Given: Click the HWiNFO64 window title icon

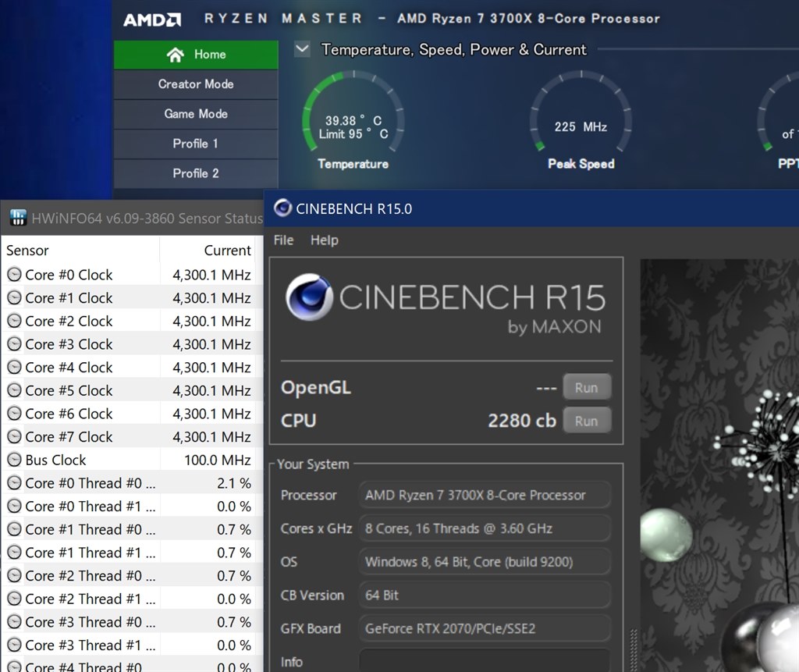Looking at the screenshot, I should [18, 218].
